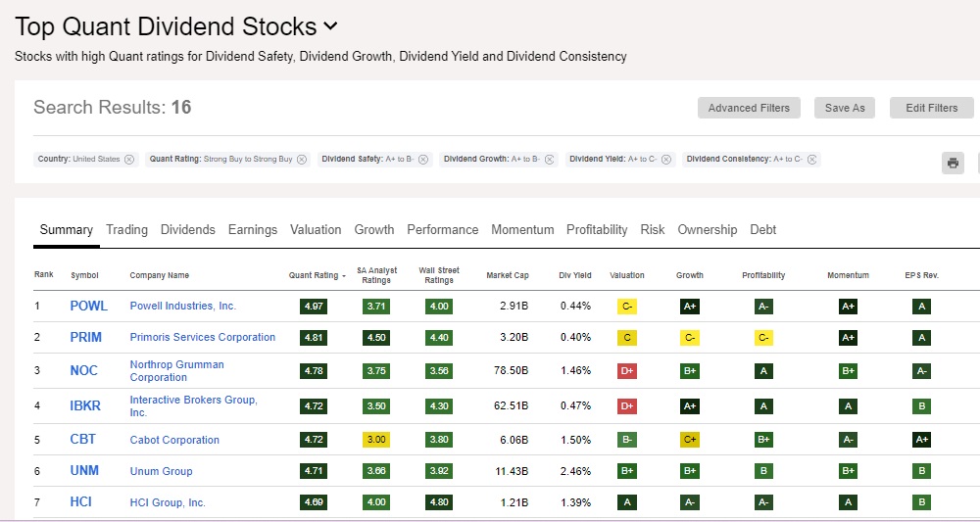Click the Advanced Filters button
This screenshot has width=980, height=522.
[749, 108]
